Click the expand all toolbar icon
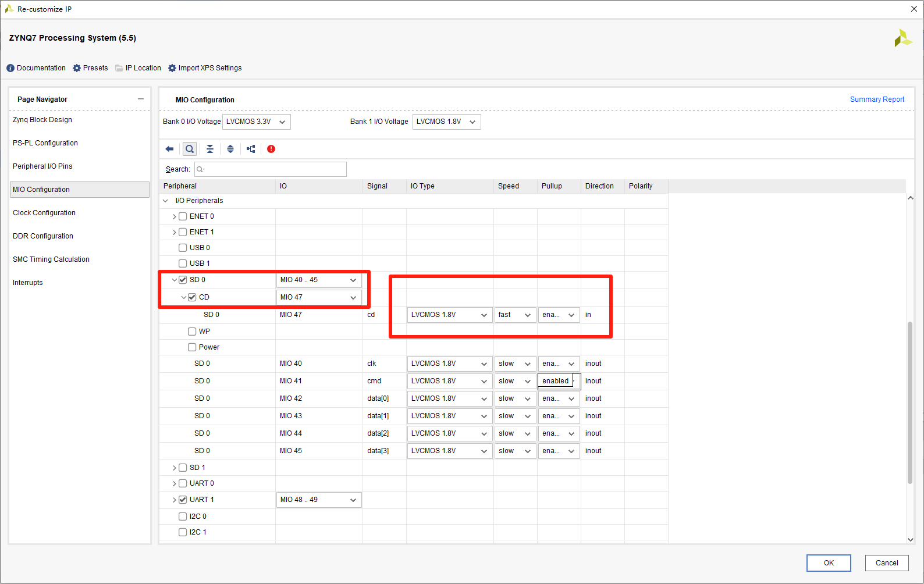The image size is (924, 584). click(x=230, y=149)
